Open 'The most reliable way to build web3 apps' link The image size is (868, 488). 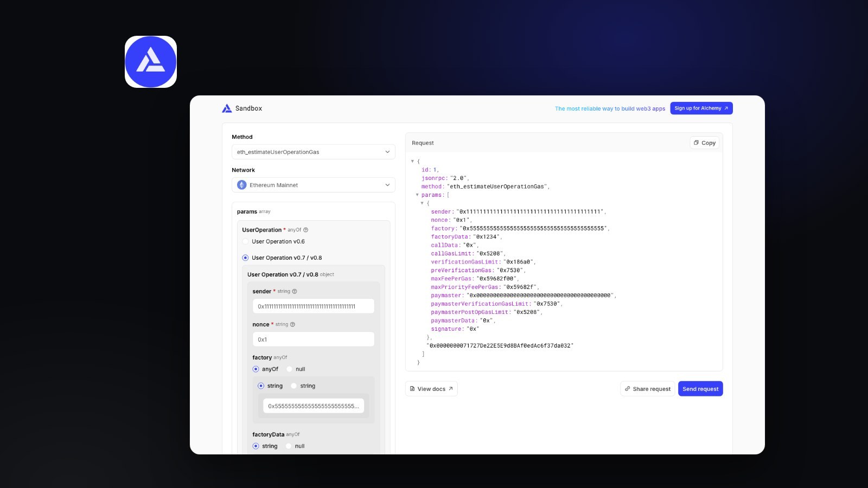pyautogui.click(x=610, y=108)
